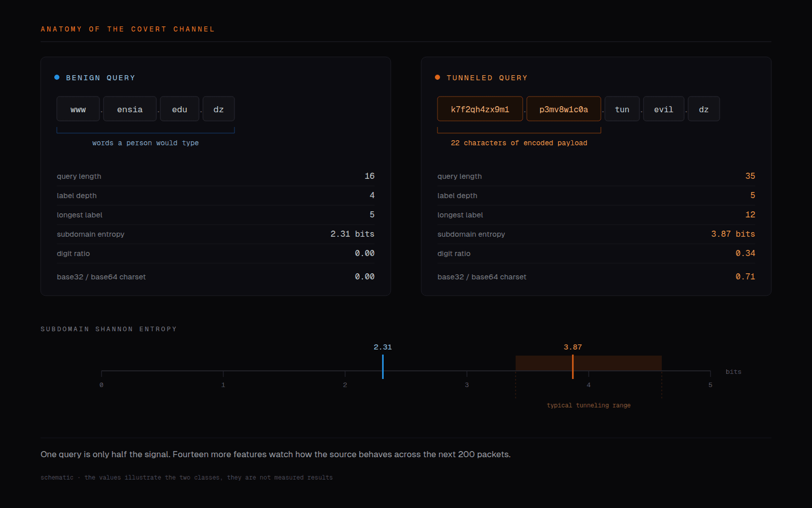Click the orange 3.87 entropy marker
The width and height of the screenshot is (812, 508).
click(572, 366)
